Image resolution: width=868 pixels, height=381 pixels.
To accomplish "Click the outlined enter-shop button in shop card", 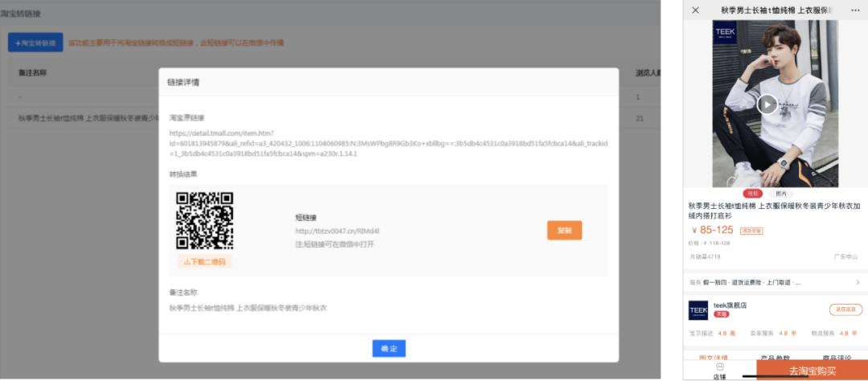I will pos(845,309).
